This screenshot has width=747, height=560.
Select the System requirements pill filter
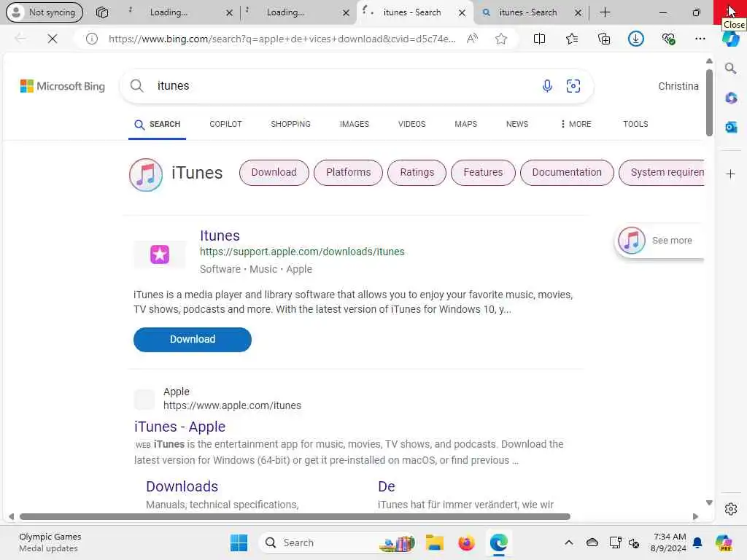pos(662,172)
